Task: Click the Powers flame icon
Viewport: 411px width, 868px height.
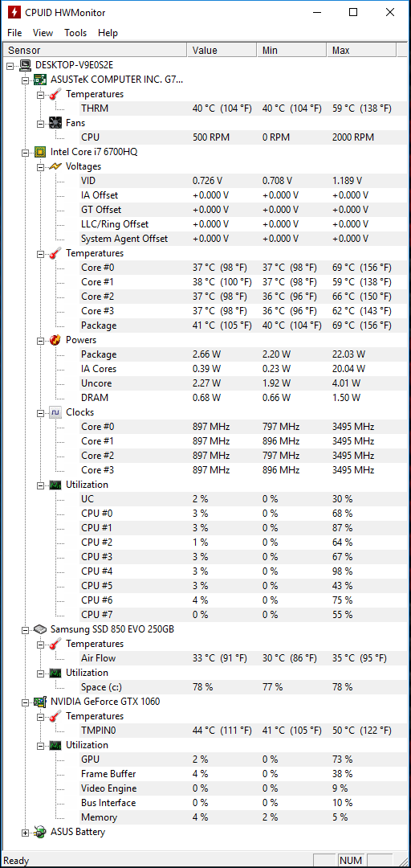Action: click(55, 339)
